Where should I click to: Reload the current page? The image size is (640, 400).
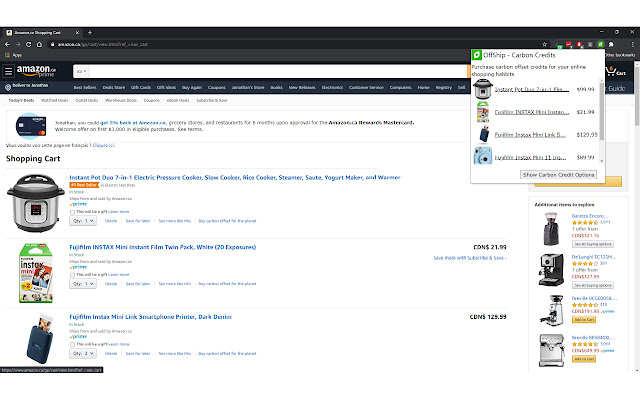click(x=29, y=44)
